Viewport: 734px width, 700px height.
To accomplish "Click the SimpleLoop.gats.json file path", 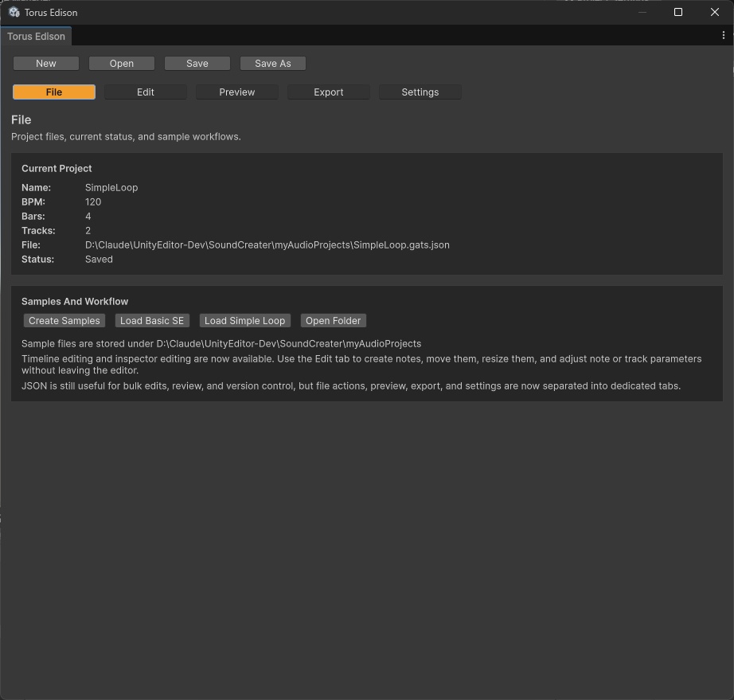I will [267, 245].
